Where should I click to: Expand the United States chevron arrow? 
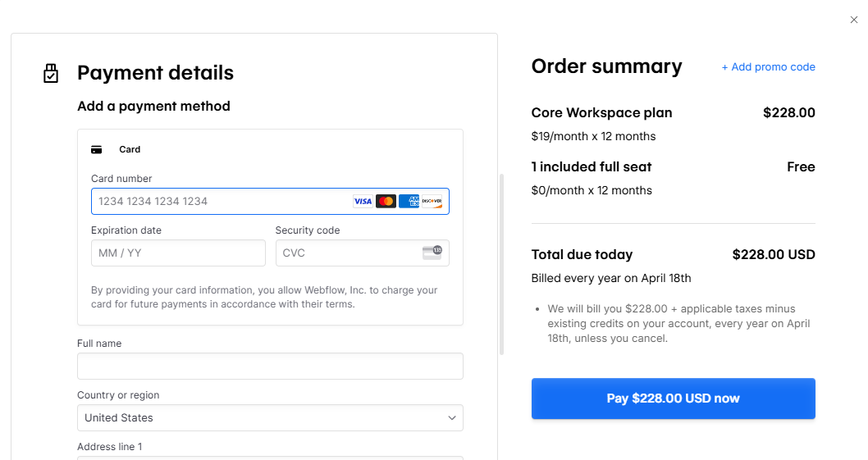coord(452,418)
